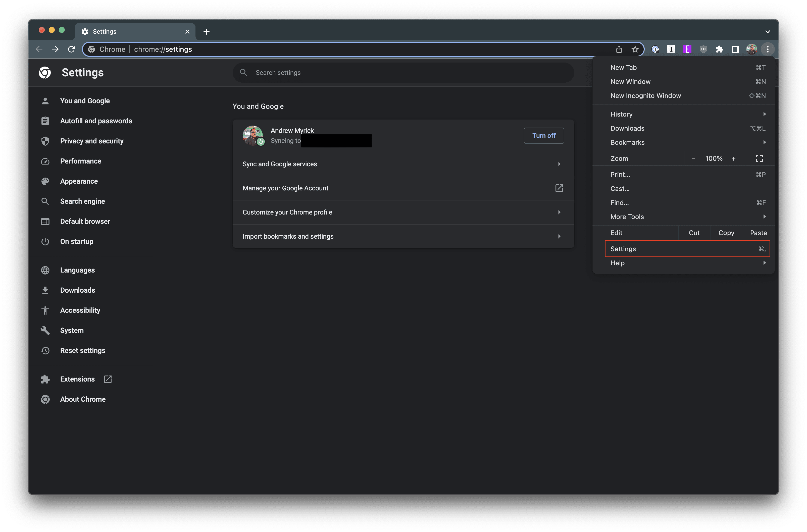Open Privacy and security section

tap(92, 141)
